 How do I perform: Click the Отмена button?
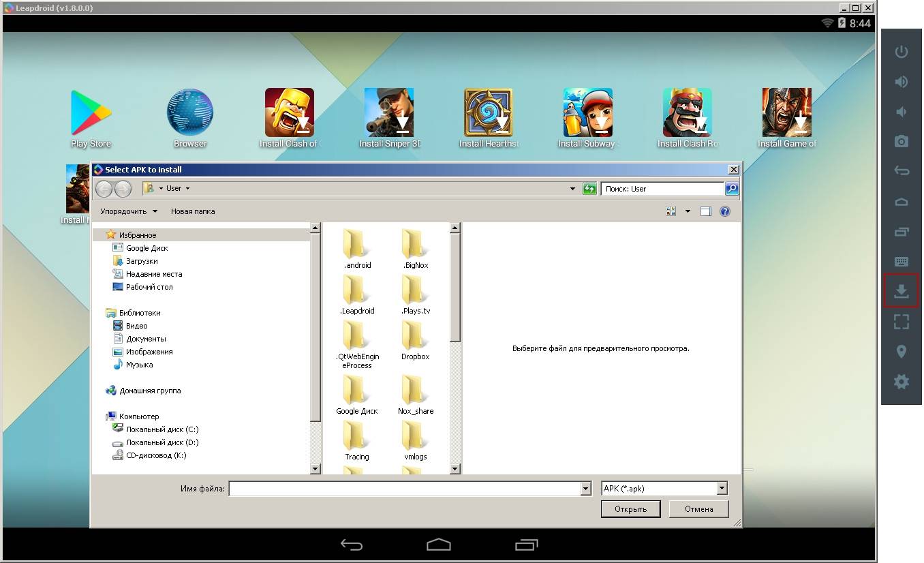(698, 509)
